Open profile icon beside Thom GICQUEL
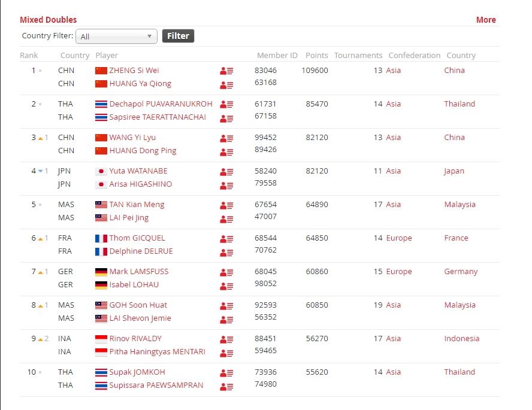This screenshot has height=410, width=532. 226,238
